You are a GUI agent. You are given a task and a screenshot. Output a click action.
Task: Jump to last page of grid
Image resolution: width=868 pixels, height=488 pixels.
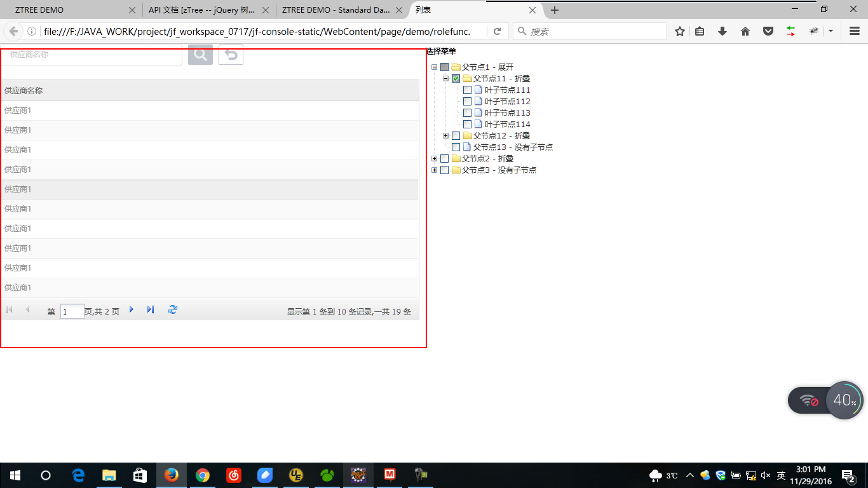click(x=151, y=309)
